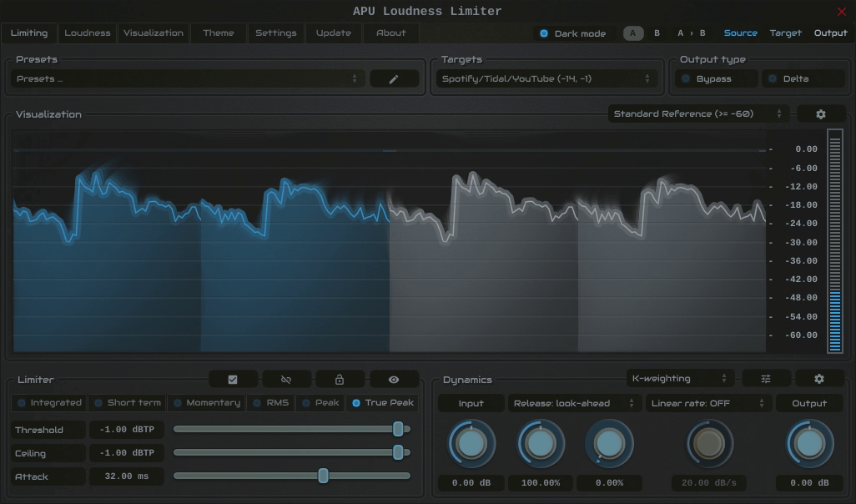Open the K-weighting dropdown
Image resolution: width=856 pixels, height=504 pixels.
[680, 378]
